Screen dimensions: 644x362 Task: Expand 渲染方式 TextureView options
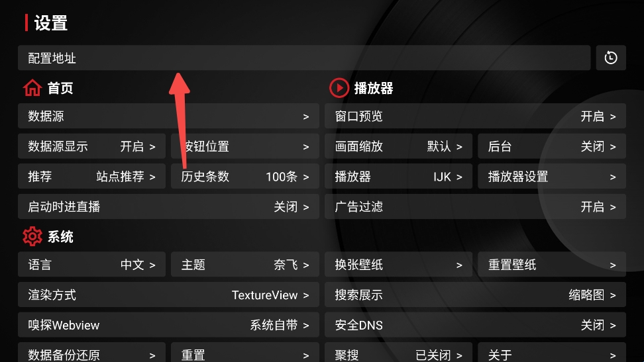pyautogui.click(x=168, y=294)
